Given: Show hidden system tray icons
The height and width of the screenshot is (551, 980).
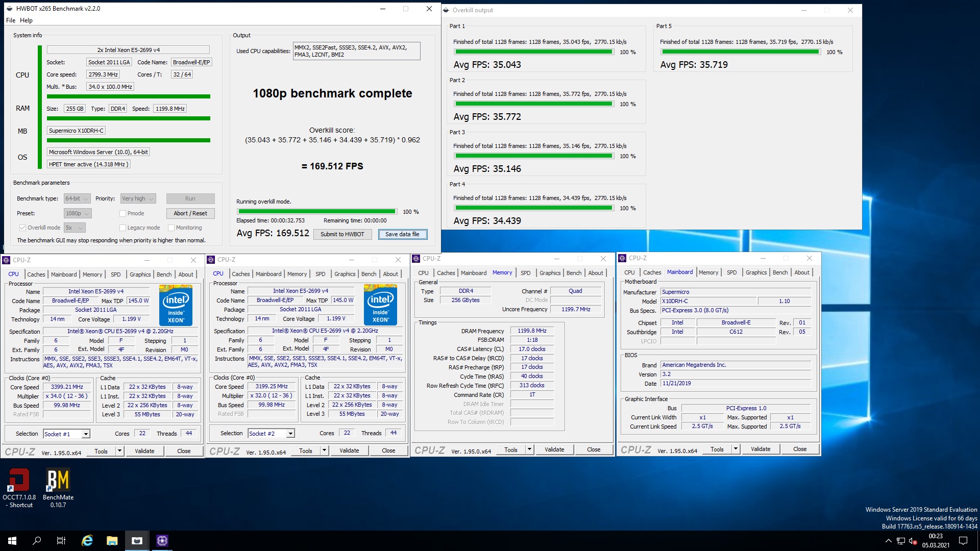Looking at the screenshot, I should coord(888,541).
